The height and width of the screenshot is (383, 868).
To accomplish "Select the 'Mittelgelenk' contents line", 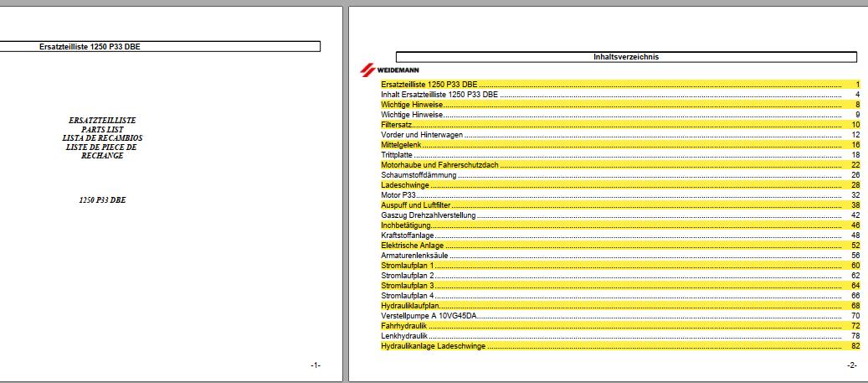I will tap(620, 145).
